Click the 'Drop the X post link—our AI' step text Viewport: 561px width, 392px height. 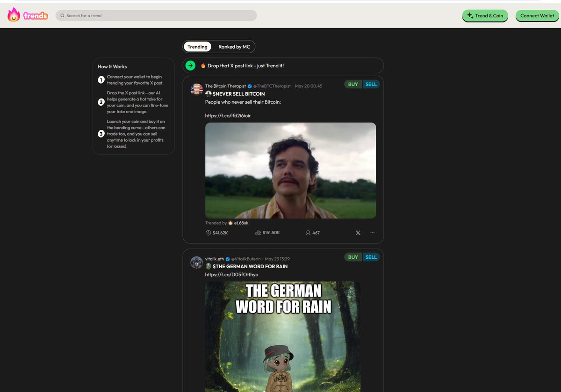tap(137, 102)
